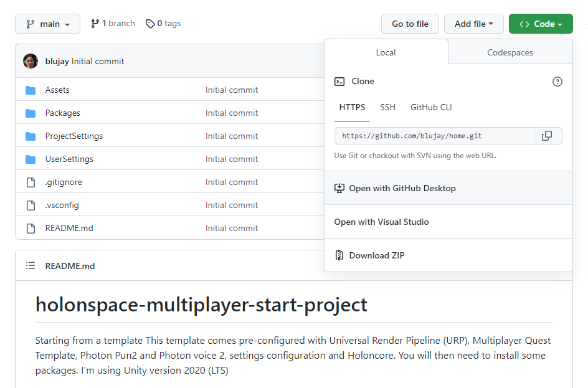The width and height of the screenshot is (588, 388).
Task: Toggle the green Code dropdown button
Action: [x=541, y=24]
